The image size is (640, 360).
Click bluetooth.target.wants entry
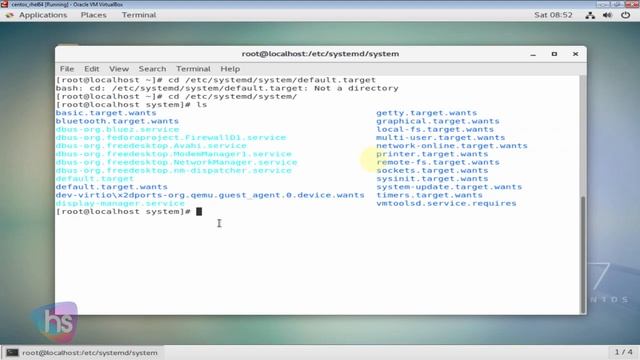point(117,121)
